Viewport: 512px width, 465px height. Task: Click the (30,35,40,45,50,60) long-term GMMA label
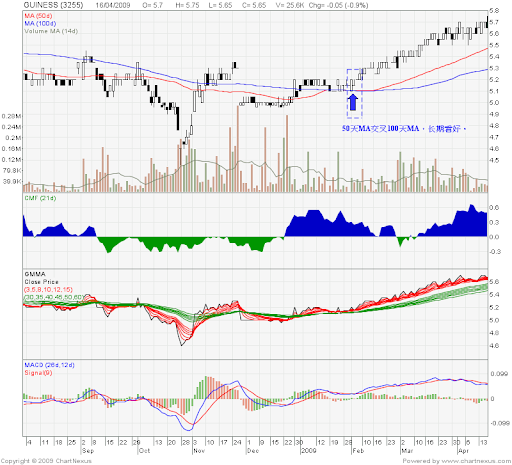[54, 297]
